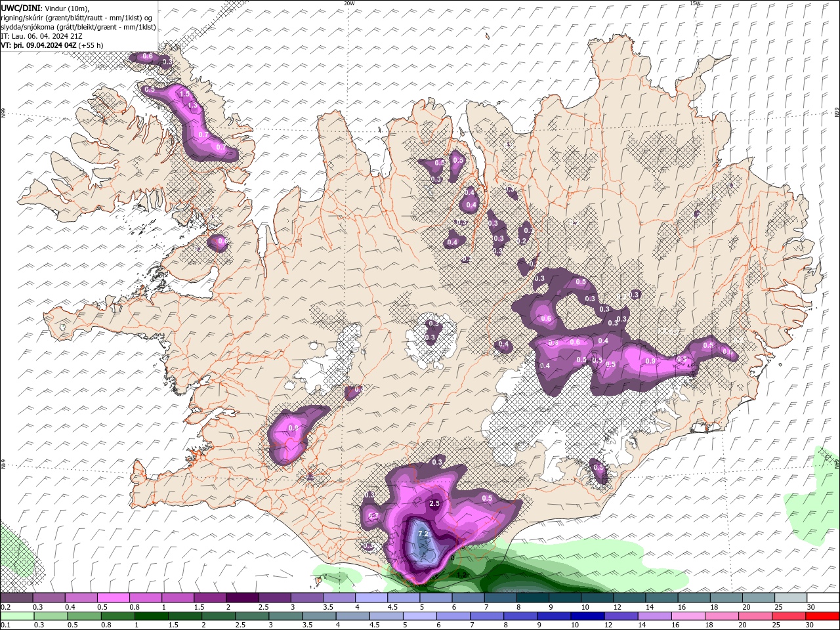Select the 1 dark green rain scale swatch
840x630 pixels.
(x=151, y=616)
